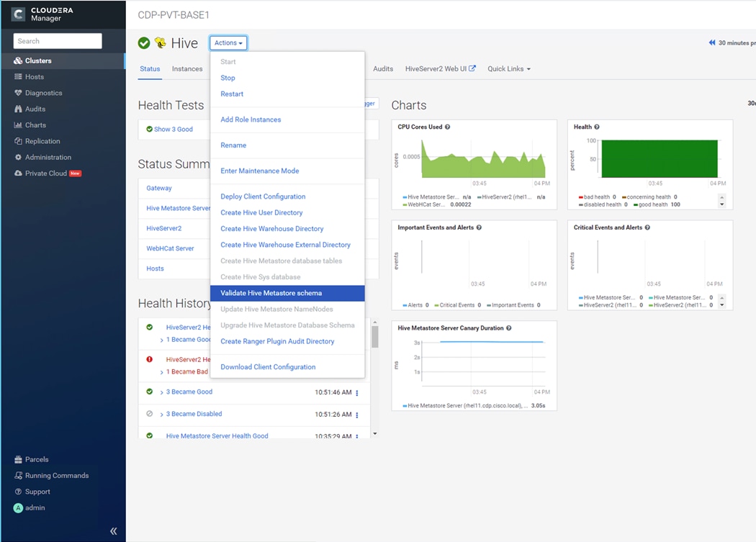Select Add Role Instances menu item
The height and width of the screenshot is (542, 756).
pyautogui.click(x=287, y=119)
